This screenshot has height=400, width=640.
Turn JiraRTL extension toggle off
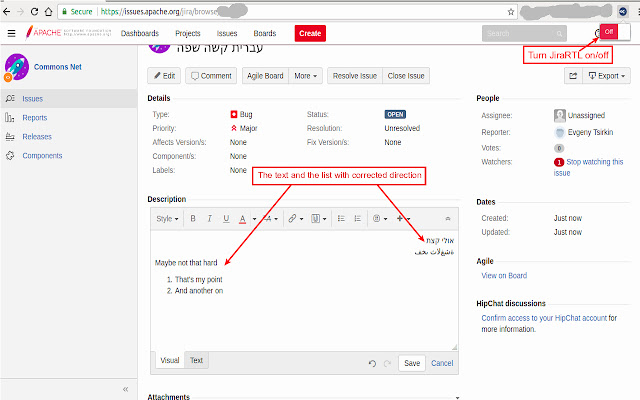(608, 32)
